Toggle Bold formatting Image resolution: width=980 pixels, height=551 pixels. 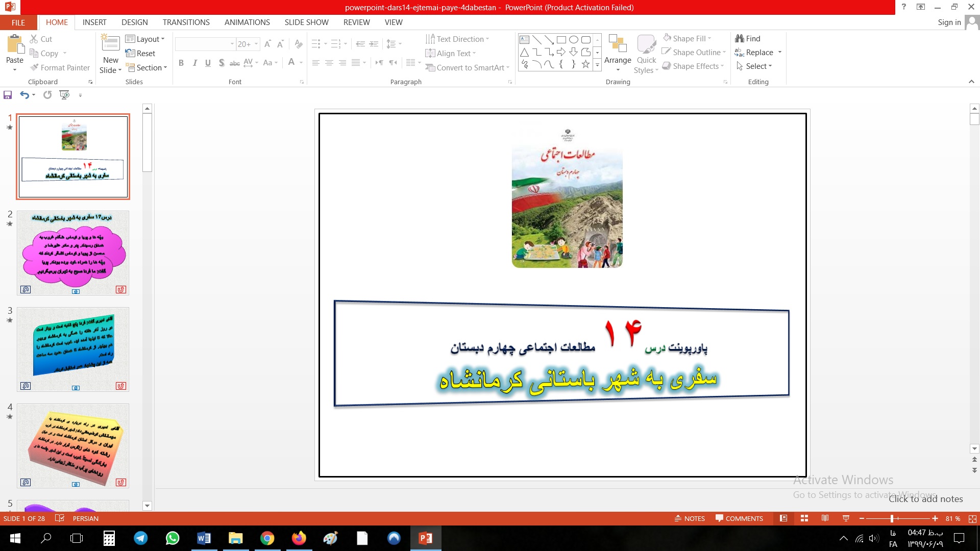point(181,63)
